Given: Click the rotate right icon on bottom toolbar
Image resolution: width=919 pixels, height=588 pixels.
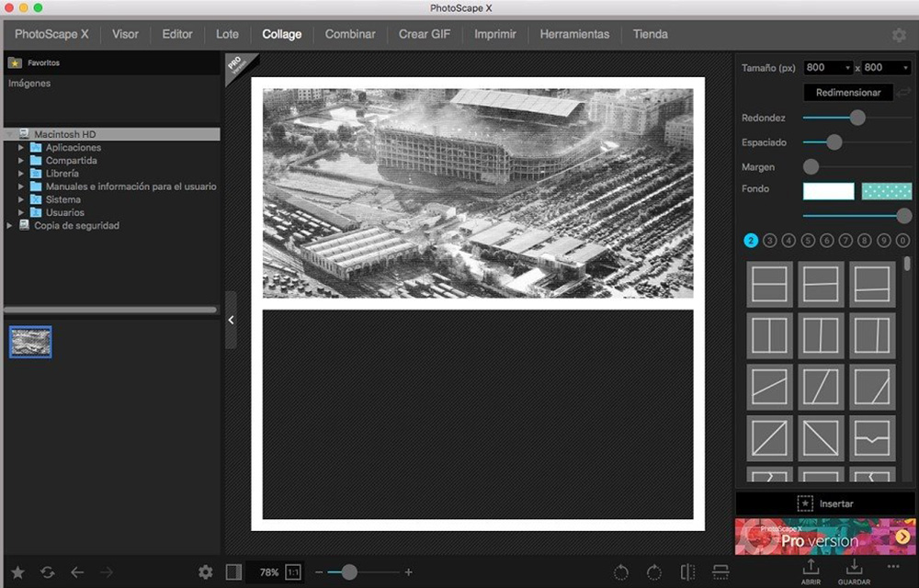Looking at the screenshot, I should (x=654, y=571).
